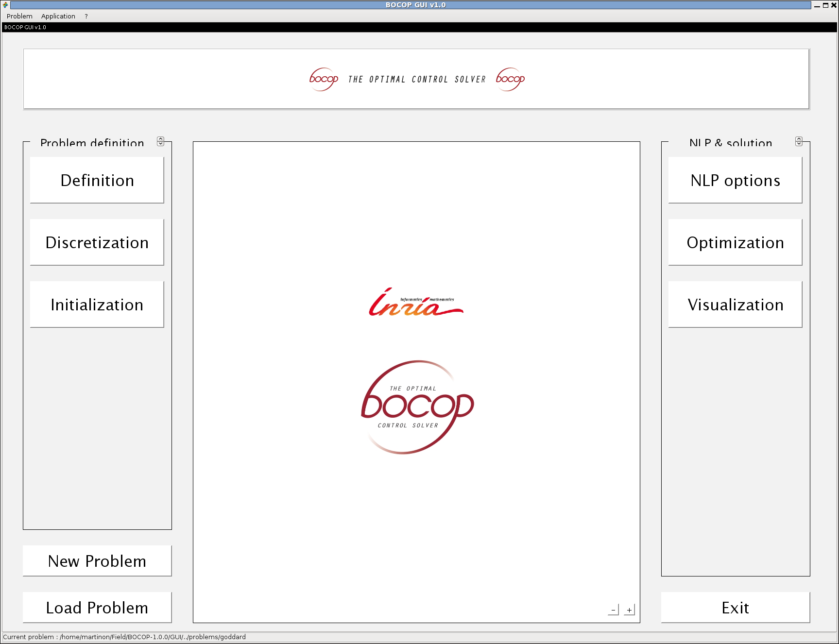839x644 pixels.
Task: Click the large Bocop logo in center panel
Action: (x=417, y=407)
